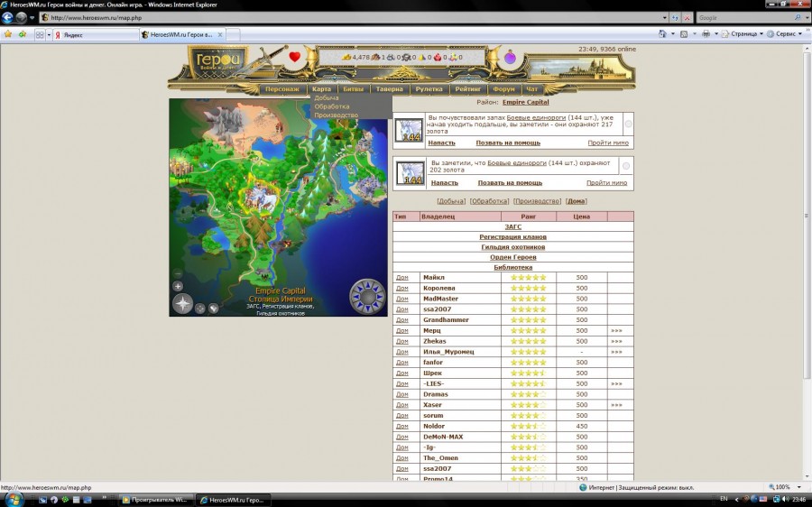The width and height of the screenshot is (812, 507).
Task: Expand the address bar history dropdown
Action: pos(664,18)
